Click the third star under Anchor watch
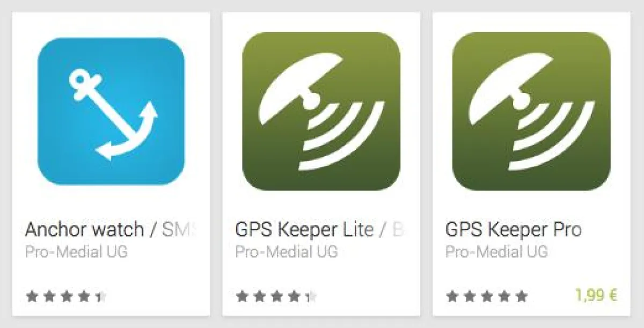 point(67,296)
